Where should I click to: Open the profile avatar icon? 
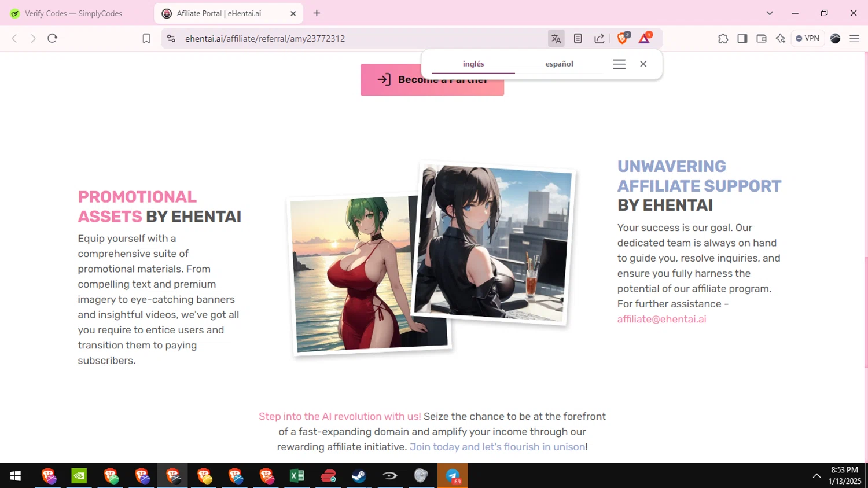point(835,38)
